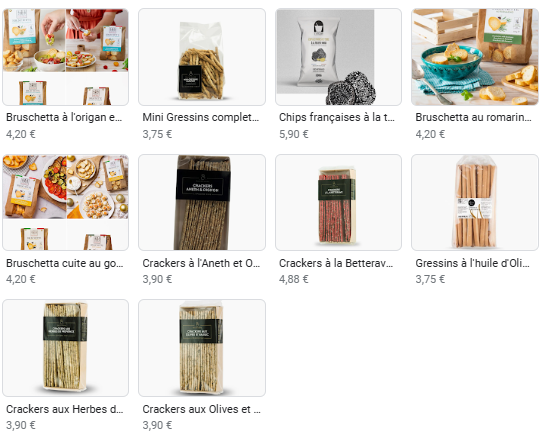Screen dimensions: 544x434
Task: Click the 'Bruschetta à l'origan' title link
Action: pyautogui.click(x=64, y=117)
